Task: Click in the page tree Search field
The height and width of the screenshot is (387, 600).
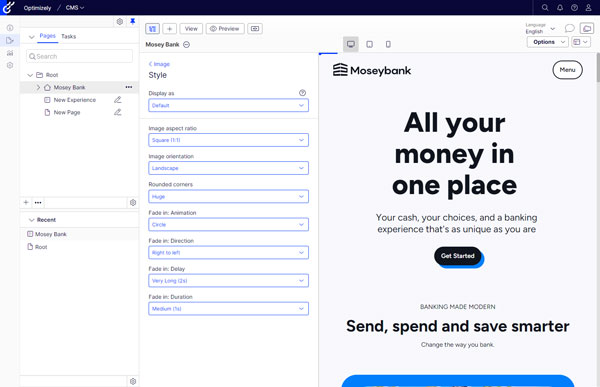Action: tap(80, 56)
